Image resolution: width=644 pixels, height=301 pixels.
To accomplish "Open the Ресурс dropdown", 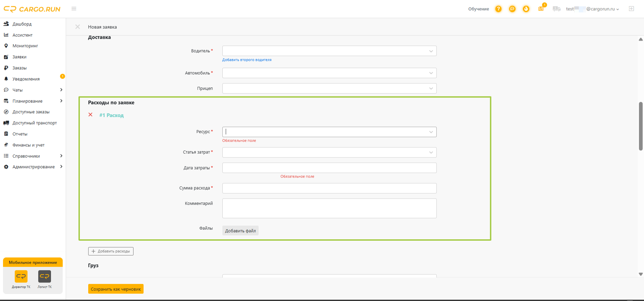I will point(329,132).
